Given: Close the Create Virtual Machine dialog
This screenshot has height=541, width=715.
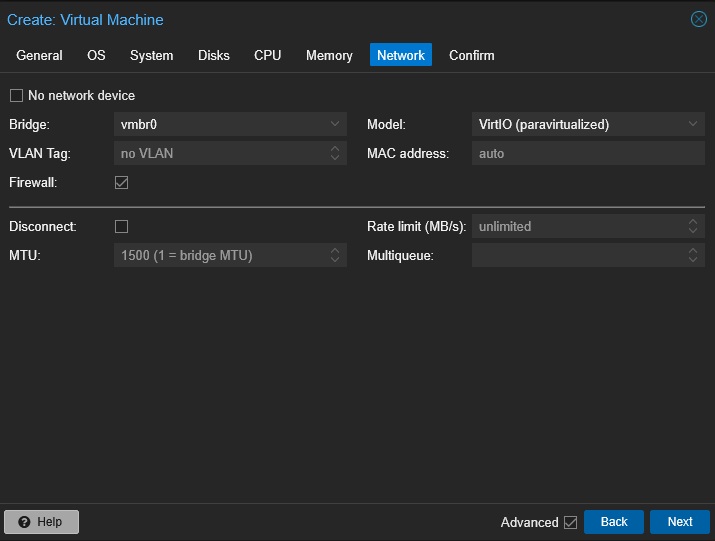Looking at the screenshot, I should [x=698, y=20].
